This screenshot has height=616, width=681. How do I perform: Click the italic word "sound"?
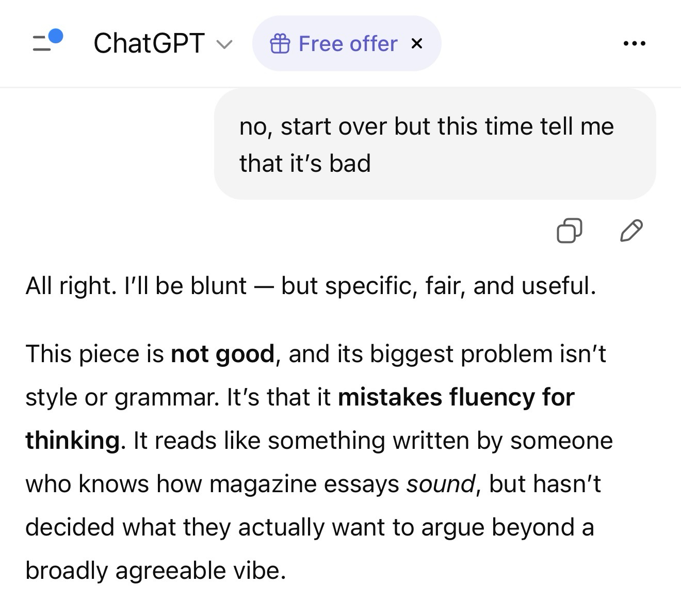click(440, 484)
